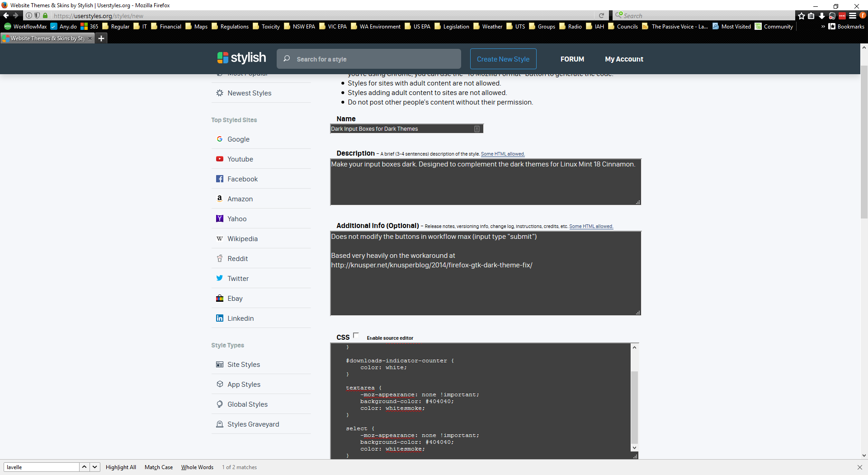Bookmark this page with the star icon
Image resolution: width=868 pixels, height=475 pixels.
802,16
